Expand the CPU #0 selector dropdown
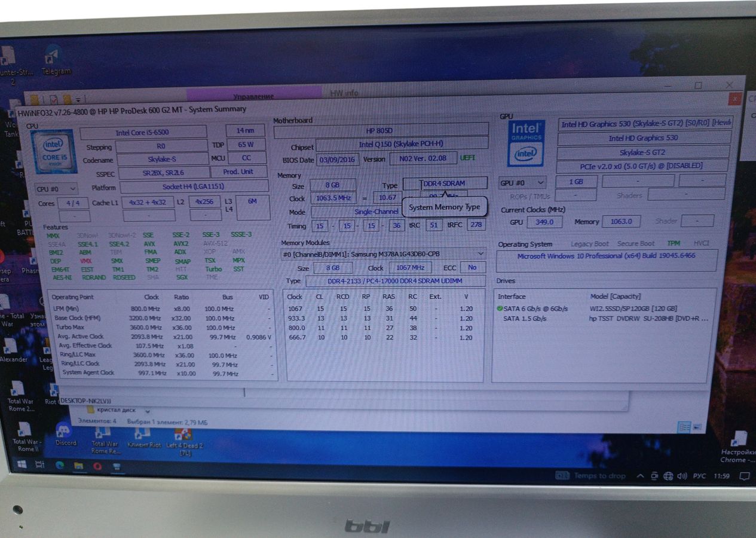Screen dimensions: 756x538 (x=56, y=189)
